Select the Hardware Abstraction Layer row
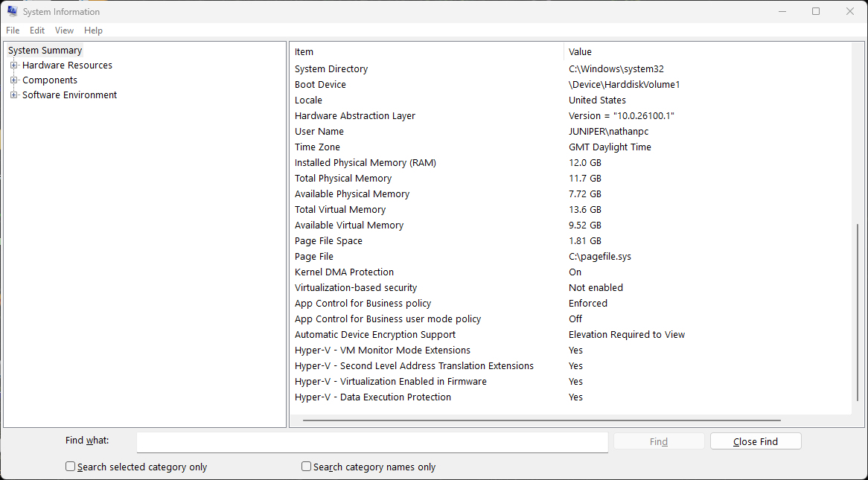868x480 pixels. (570, 115)
